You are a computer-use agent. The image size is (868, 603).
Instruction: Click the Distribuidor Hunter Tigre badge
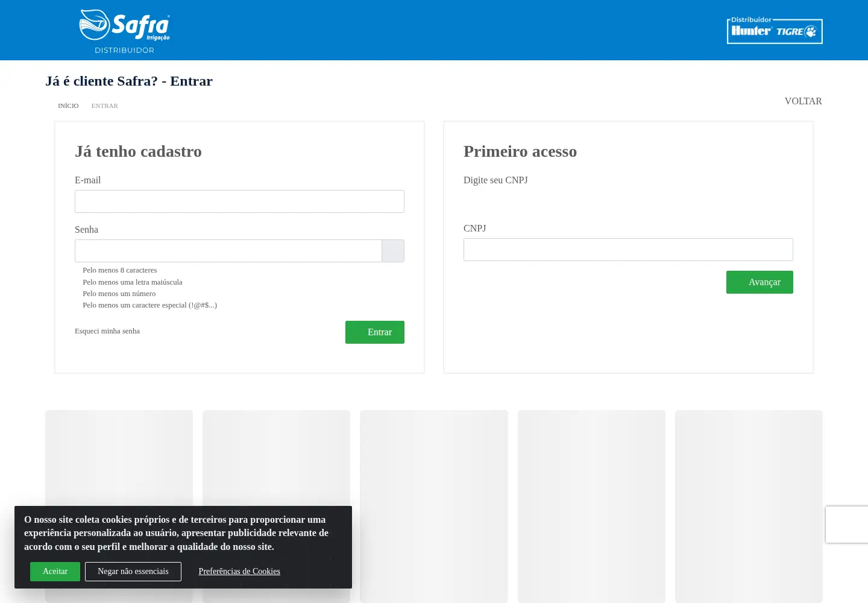775,30
